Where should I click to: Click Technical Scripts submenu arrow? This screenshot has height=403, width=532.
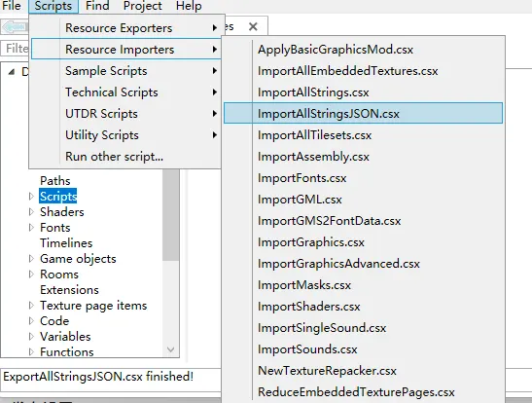point(214,92)
